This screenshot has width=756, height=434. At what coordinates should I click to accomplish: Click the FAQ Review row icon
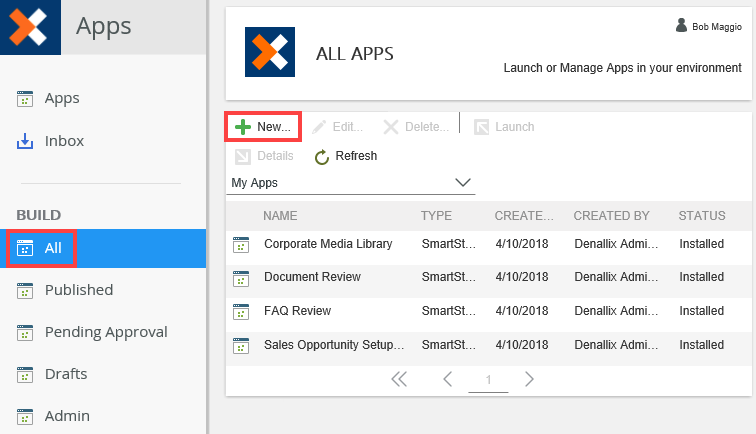240,312
